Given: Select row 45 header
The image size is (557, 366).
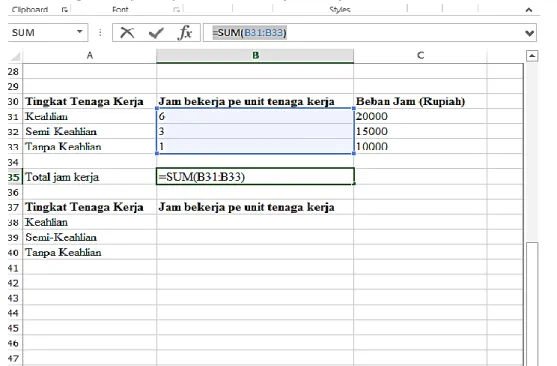Looking at the screenshot, I should [14, 328].
